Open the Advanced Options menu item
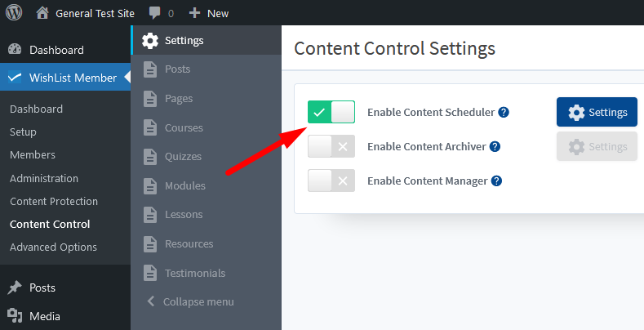 pos(53,247)
